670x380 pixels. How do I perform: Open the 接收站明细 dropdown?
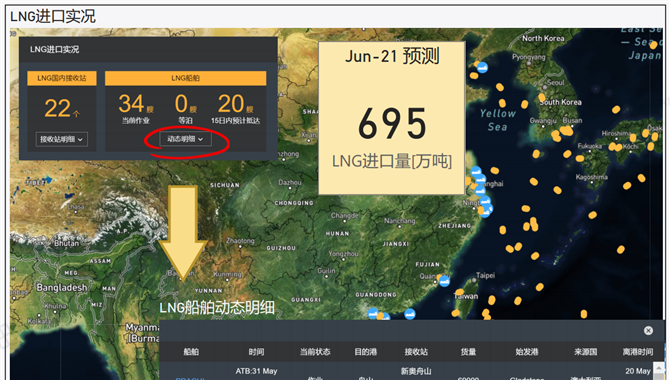(x=62, y=139)
